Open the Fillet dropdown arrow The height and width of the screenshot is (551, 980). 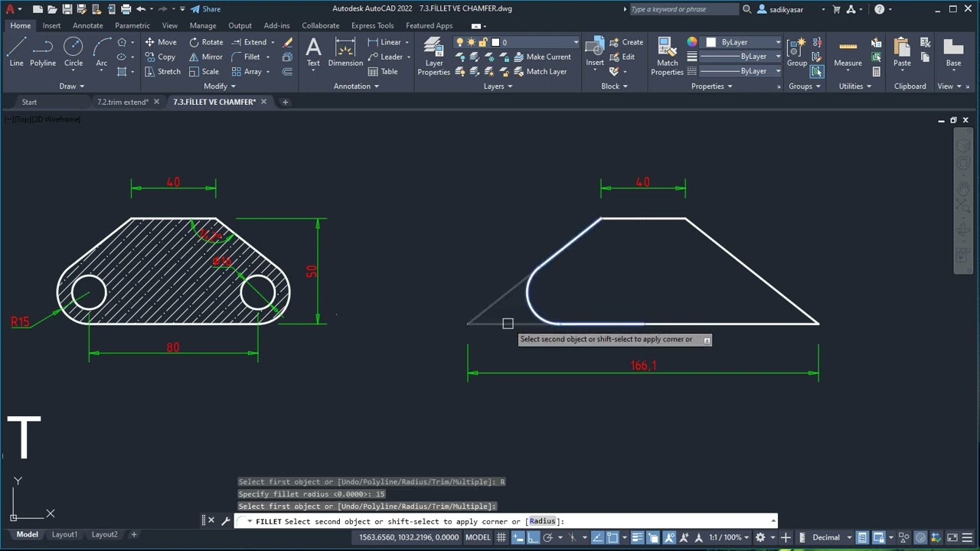[267, 57]
